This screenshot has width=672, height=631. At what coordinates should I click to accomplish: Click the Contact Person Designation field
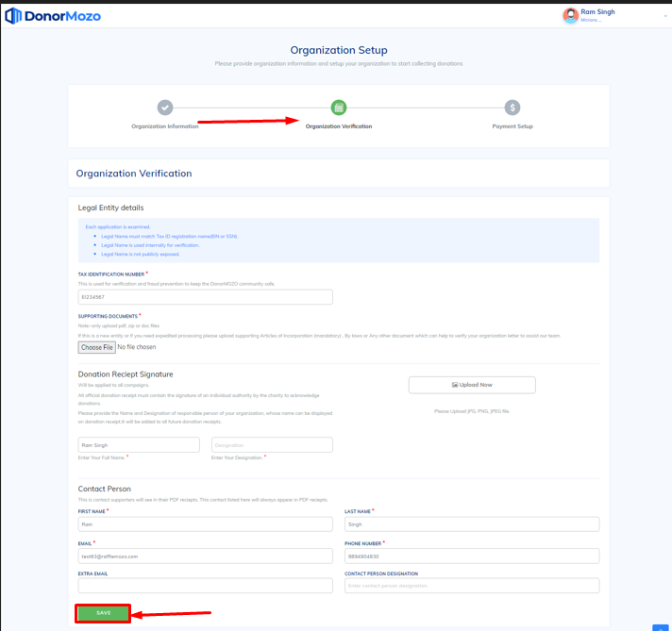click(x=472, y=586)
